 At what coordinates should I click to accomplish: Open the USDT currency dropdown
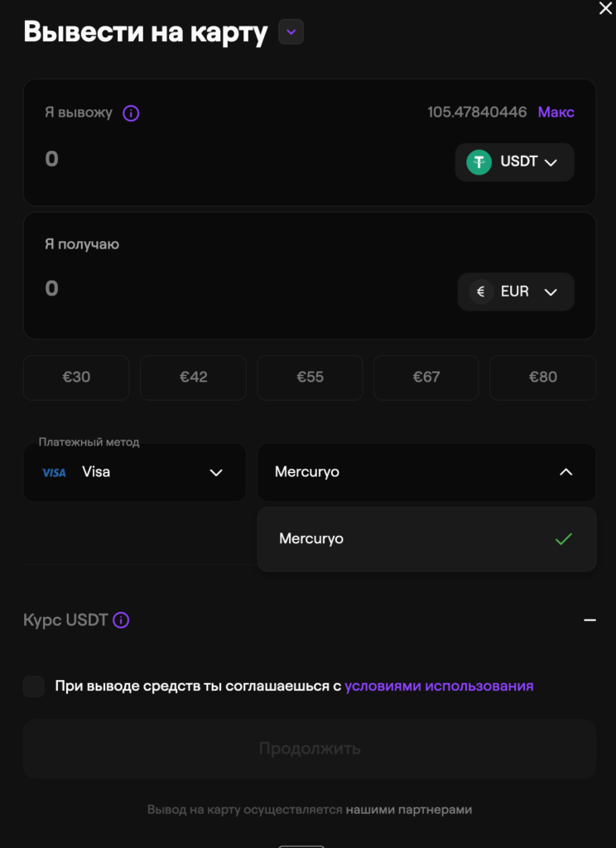pyautogui.click(x=515, y=162)
